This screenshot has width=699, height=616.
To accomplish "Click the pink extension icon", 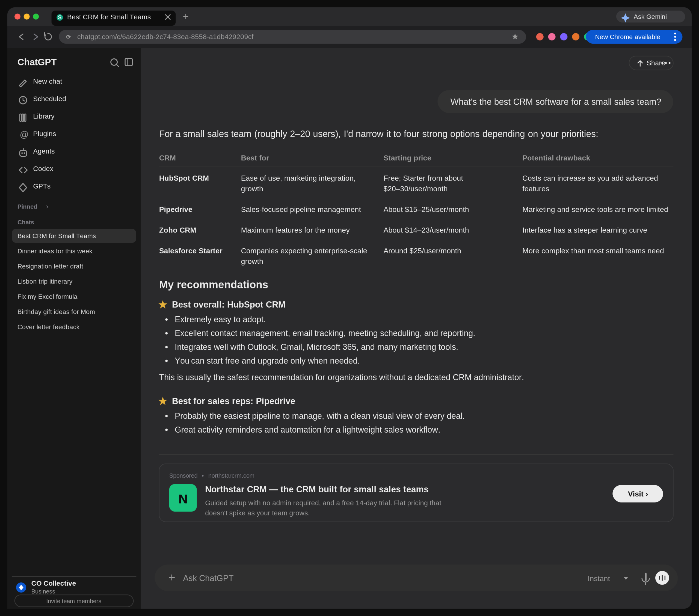I will coord(552,37).
